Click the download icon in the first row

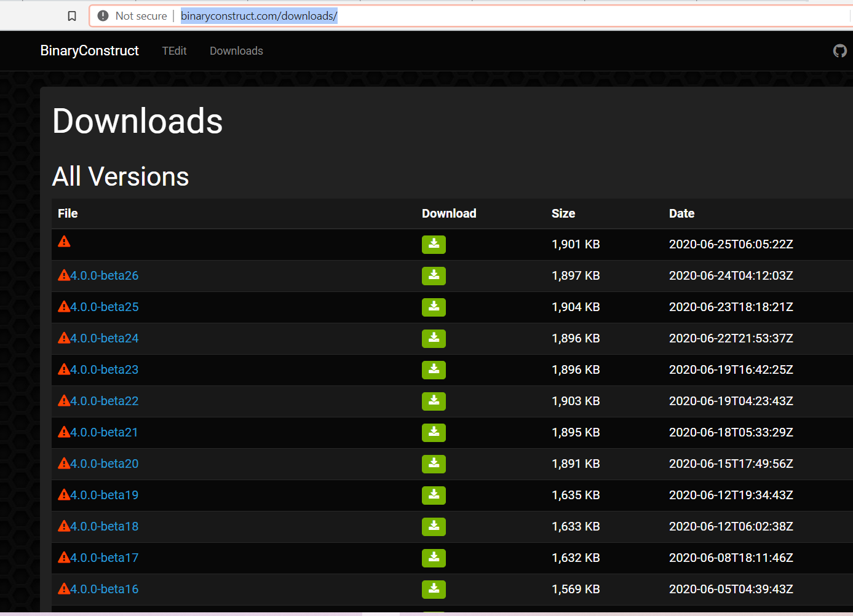(434, 244)
